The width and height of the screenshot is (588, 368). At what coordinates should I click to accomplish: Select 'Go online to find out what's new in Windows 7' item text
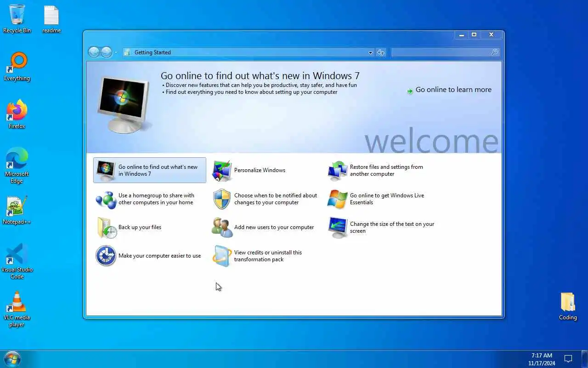[158, 170]
